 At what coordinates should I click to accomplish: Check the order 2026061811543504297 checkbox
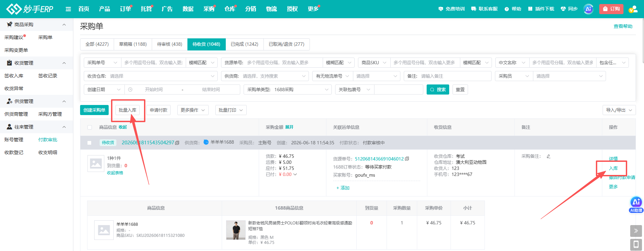click(89, 143)
